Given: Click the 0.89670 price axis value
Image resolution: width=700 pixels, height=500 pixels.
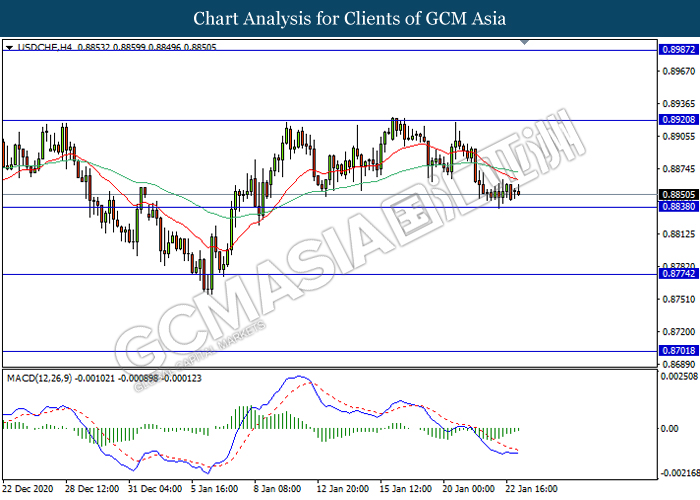Looking at the screenshot, I should pyautogui.click(x=679, y=71).
